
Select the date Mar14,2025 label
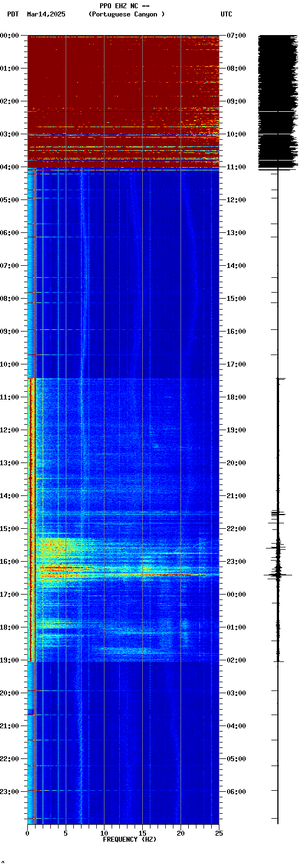(x=46, y=14)
